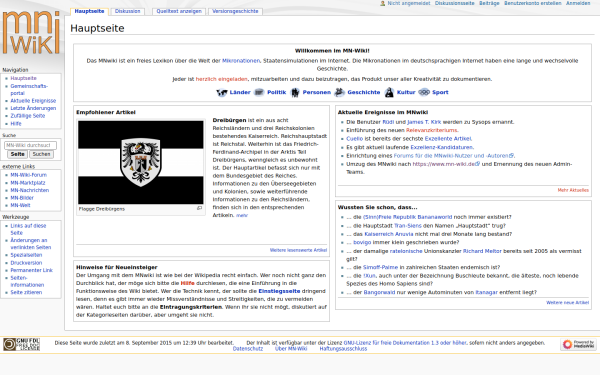Click Weitere neue Artikel link
The width and height of the screenshot is (600, 375).
567,302
